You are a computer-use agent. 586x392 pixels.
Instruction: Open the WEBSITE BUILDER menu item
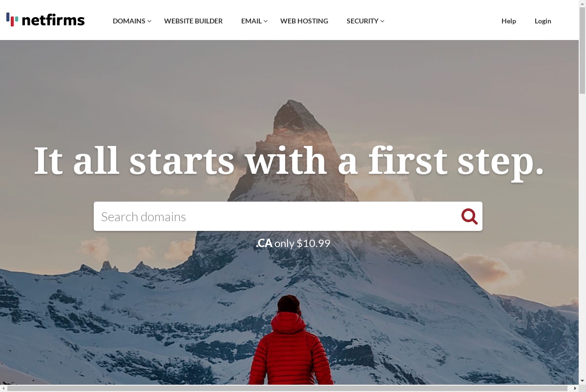coord(193,21)
